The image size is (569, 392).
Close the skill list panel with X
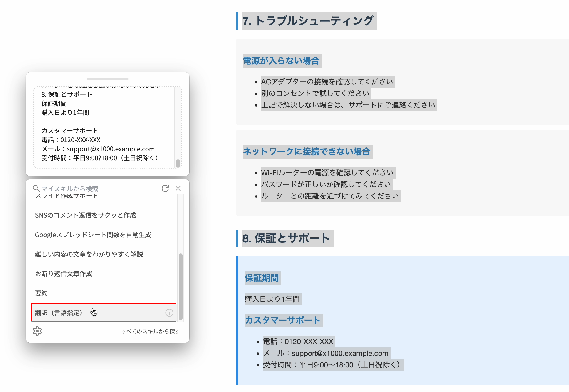(178, 188)
